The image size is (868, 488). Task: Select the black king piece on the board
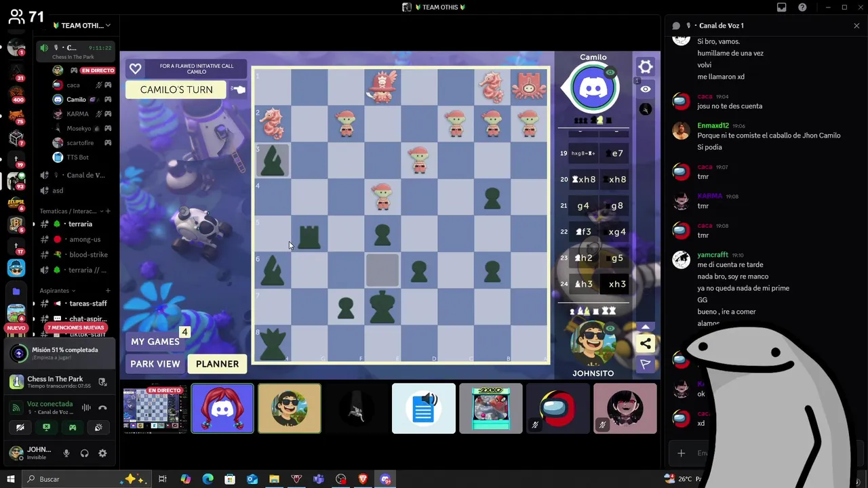coord(382,306)
